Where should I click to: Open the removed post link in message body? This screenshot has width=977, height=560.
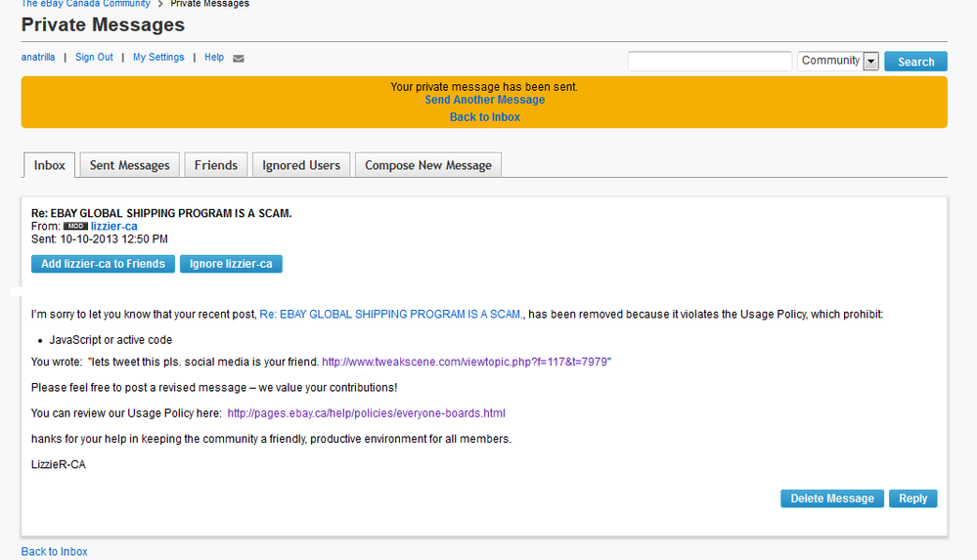pos(392,315)
